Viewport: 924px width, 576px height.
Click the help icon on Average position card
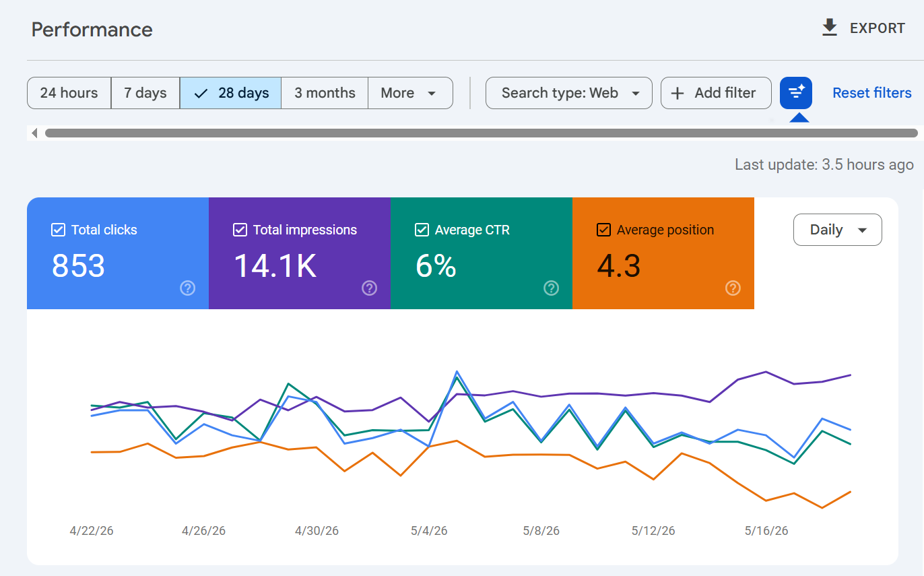click(733, 288)
